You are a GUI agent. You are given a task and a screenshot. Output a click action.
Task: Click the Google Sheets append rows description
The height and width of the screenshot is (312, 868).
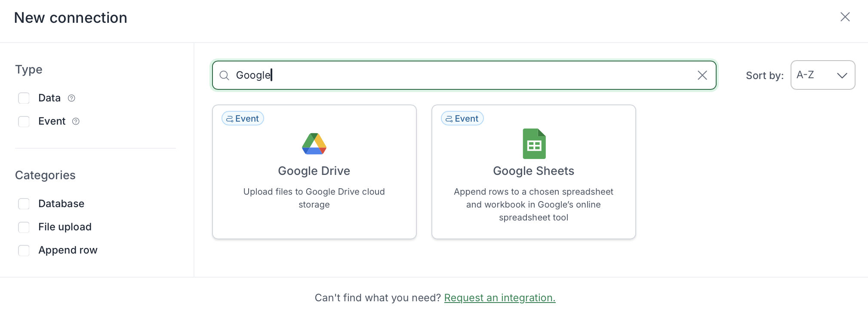533,205
